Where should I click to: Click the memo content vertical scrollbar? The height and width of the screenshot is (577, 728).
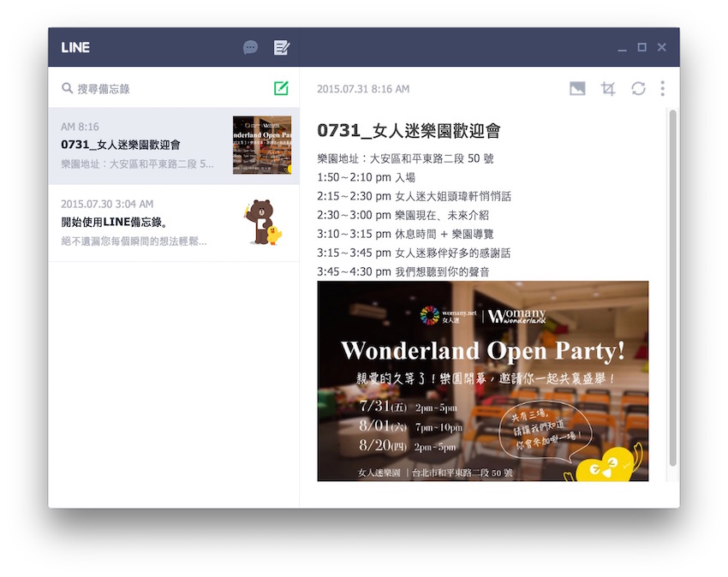point(672,288)
